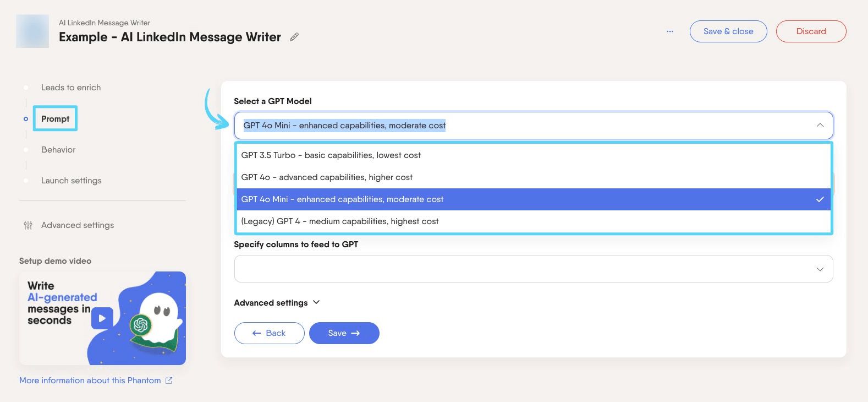Go to the Leads to enrich step
The height and width of the screenshot is (402, 868).
click(71, 88)
